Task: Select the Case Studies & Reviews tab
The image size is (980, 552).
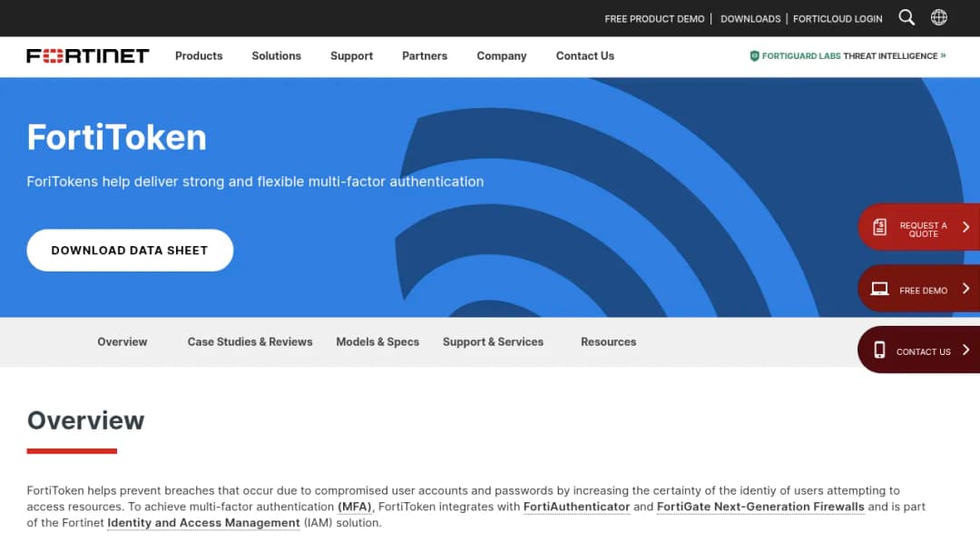Action: point(250,342)
